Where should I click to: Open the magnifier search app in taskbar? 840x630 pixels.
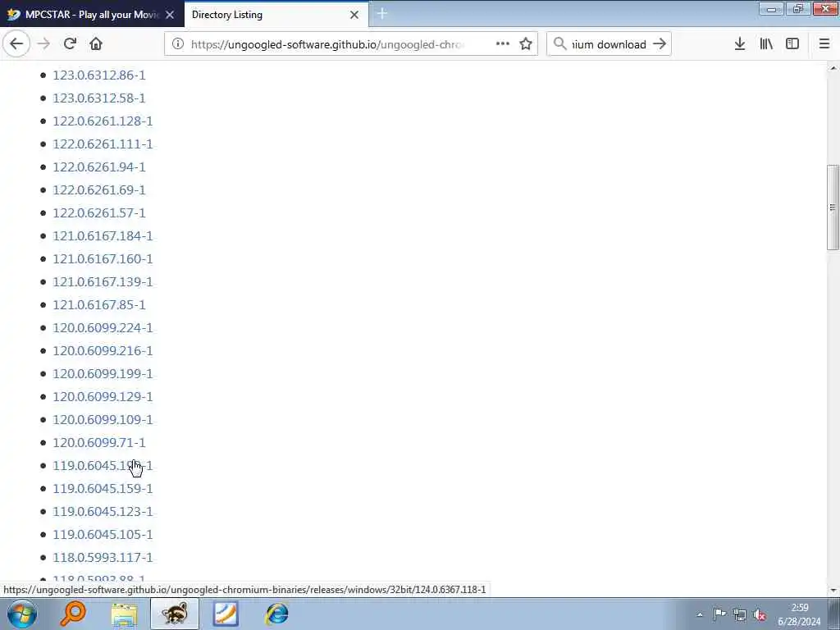73,614
